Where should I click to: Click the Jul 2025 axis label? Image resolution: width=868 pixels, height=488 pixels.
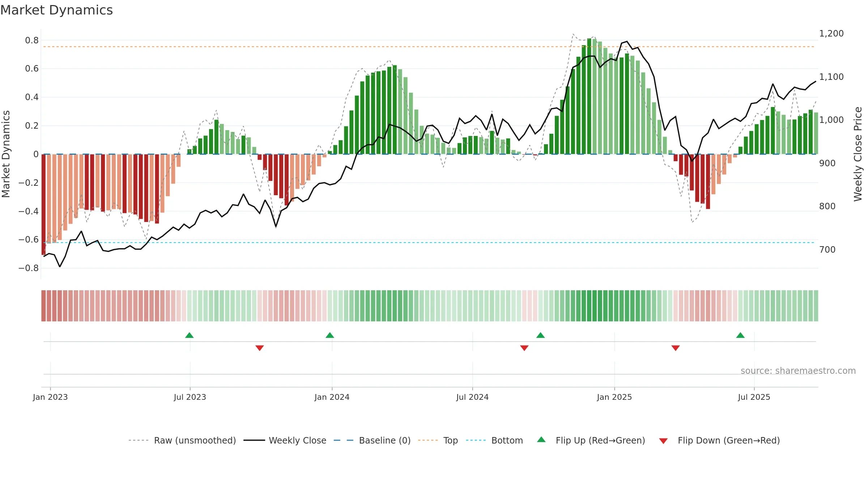[x=754, y=397]
